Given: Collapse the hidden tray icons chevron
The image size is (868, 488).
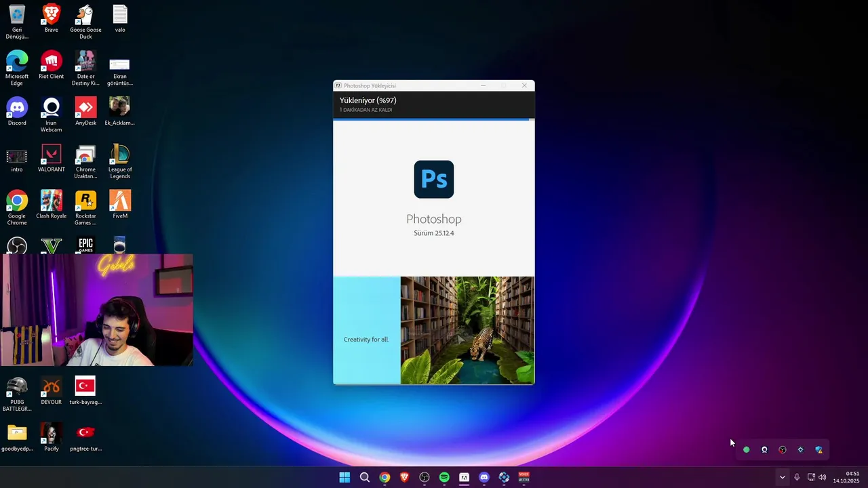Looking at the screenshot, I should pyautogui.click(x=782, y=477).
